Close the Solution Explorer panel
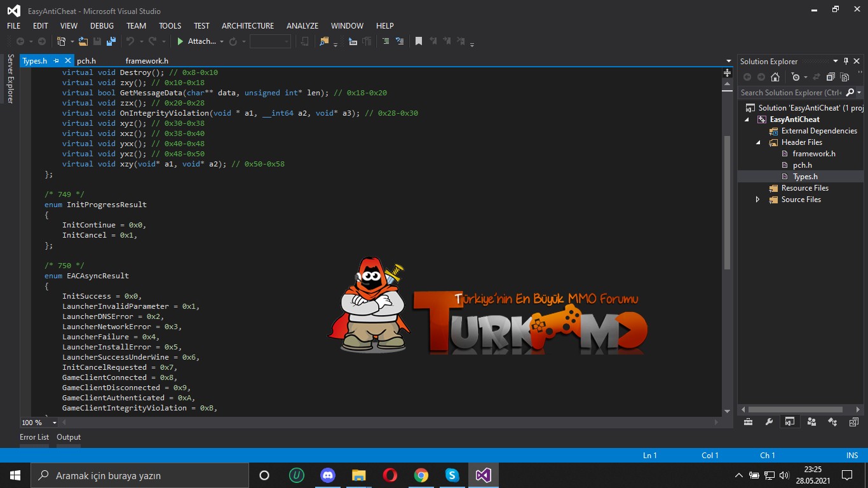The width and height of the screenshot is (868, 488). (857, 61)
